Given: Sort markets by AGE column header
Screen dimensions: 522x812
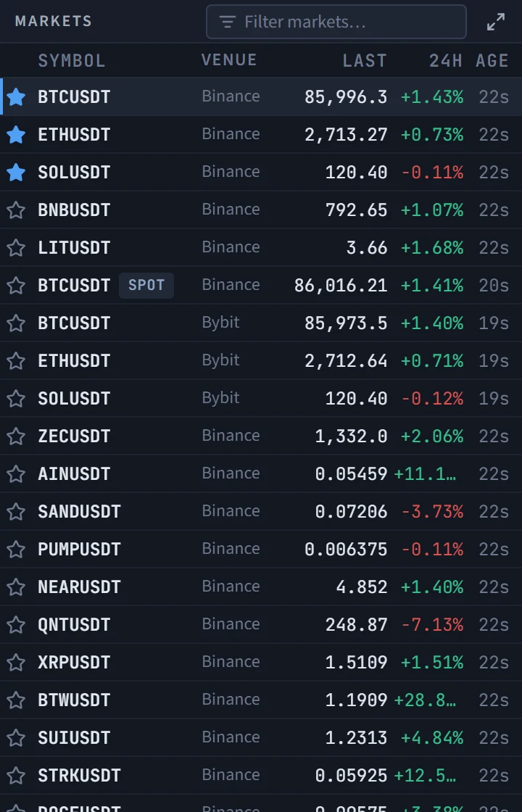Looking at the screenshot, I should 492,61.
